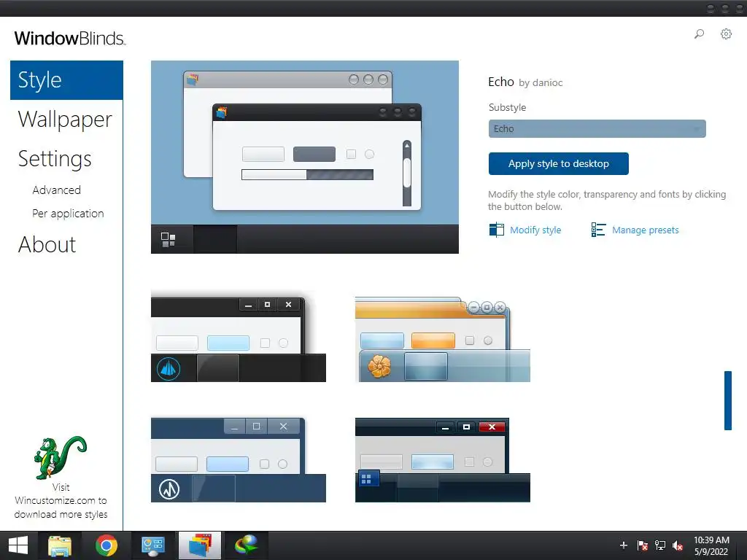Click the start icon in Echo preview taskbar
Screen dimensions: 747x560
pyautogui.click(x=169, y=239)
